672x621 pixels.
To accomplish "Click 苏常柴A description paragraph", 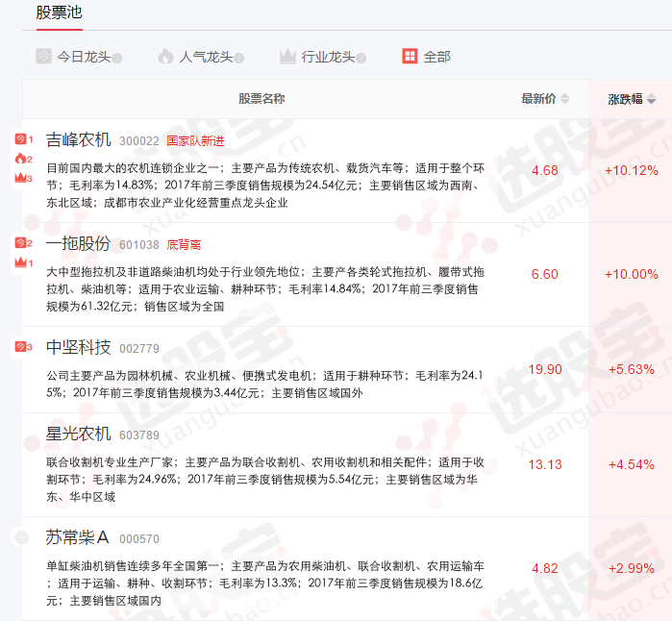I will click(x=265, y=583).
